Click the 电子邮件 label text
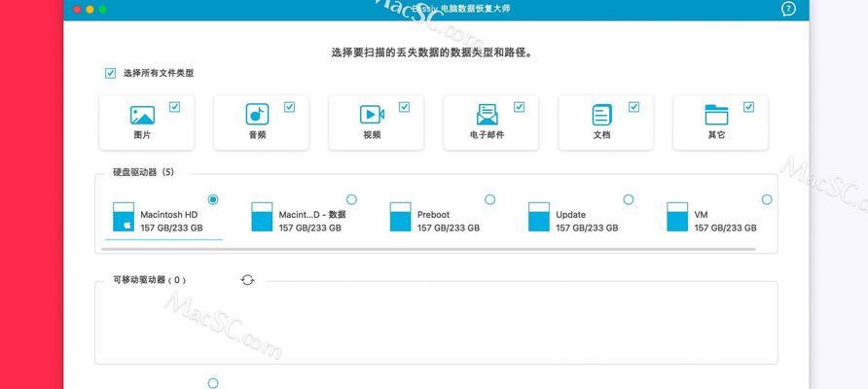 pyautogui.click(x=488, y=134)
